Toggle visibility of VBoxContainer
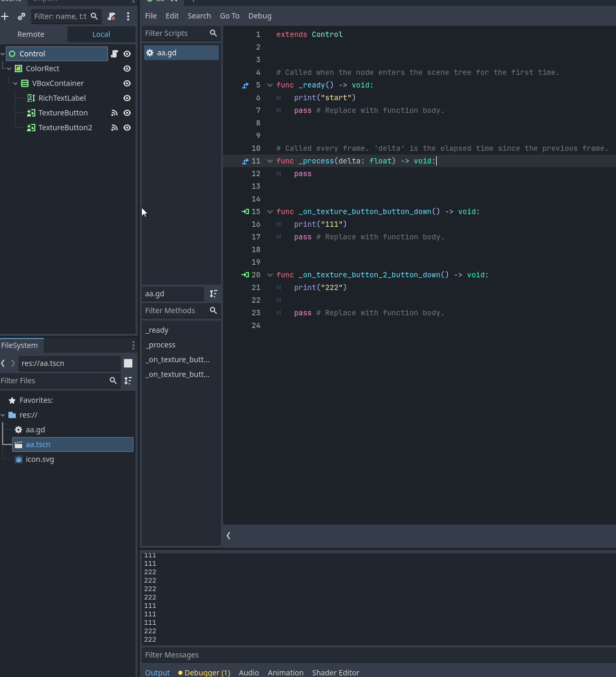 click(127, 83)
